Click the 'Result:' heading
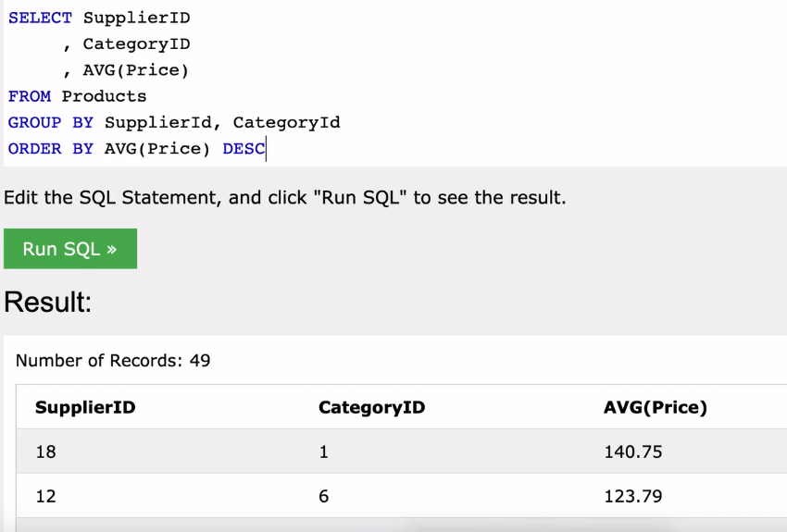Screen dimensions: 787x532 (x=47, y=302)
